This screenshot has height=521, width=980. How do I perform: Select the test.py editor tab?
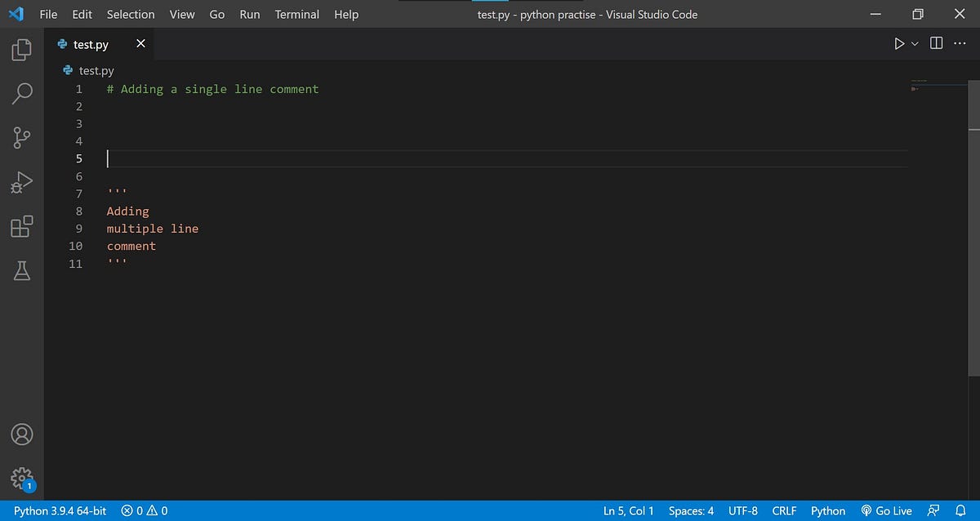point(91,44)
